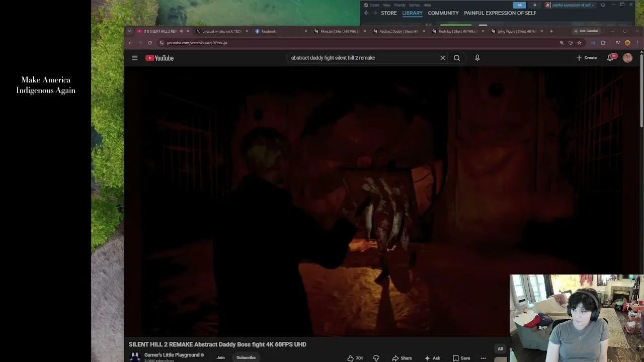Open the Gamer's Little Playground channel name
This screenshot has width=644, height=362.
172,355
